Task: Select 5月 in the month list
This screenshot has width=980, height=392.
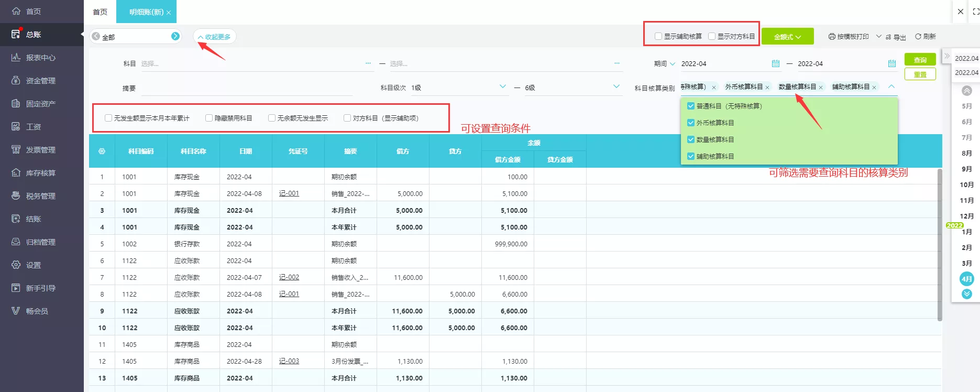Action: pos(967,106)
